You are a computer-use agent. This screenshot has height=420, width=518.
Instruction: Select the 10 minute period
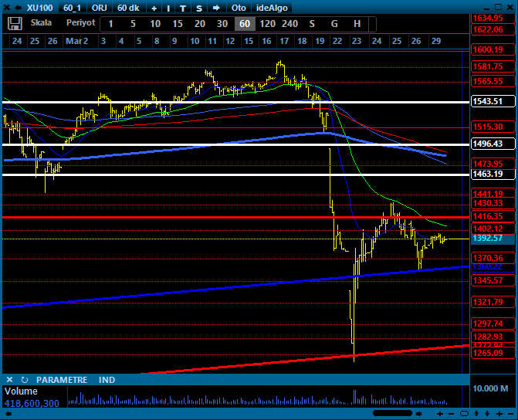click(155, 24)
